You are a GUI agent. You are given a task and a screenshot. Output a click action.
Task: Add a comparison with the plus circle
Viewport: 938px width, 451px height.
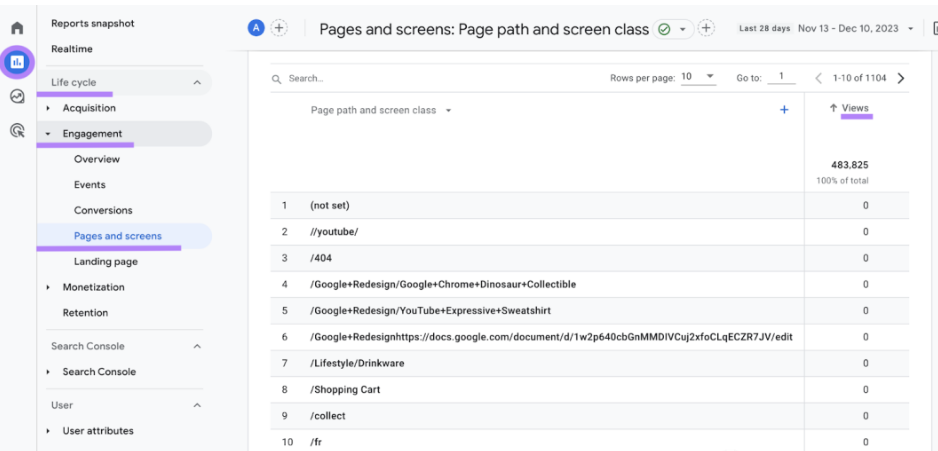279,28
